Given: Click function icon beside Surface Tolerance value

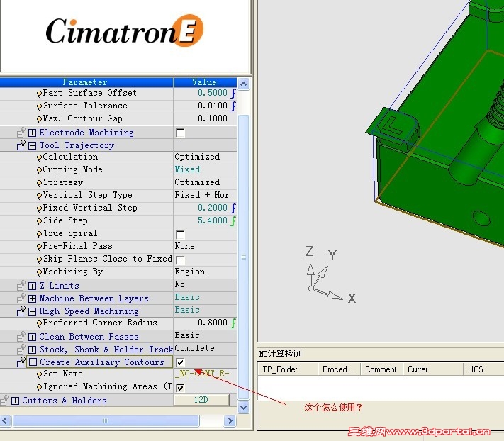Looking at the screenshot, I should pyautogui.click(x=233, y=106).
